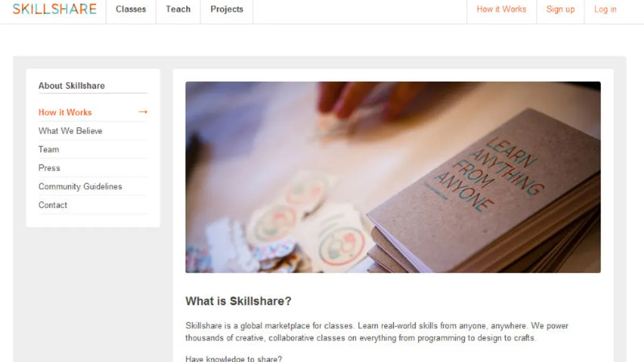Click the What is Skillshare? heading
The height and width of the screenshot is (362, 644).
click(238, 301)
